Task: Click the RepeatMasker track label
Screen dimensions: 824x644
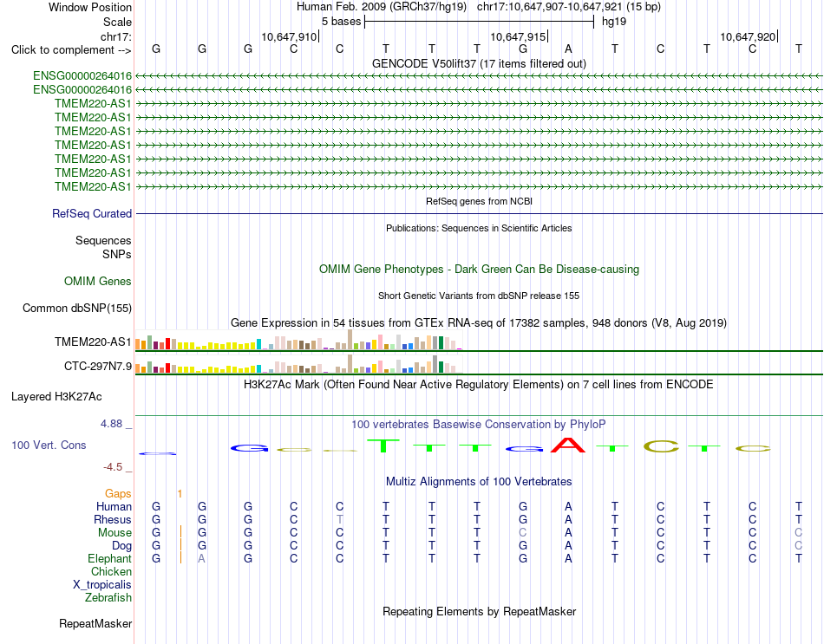Action: [x=95, y=623]
